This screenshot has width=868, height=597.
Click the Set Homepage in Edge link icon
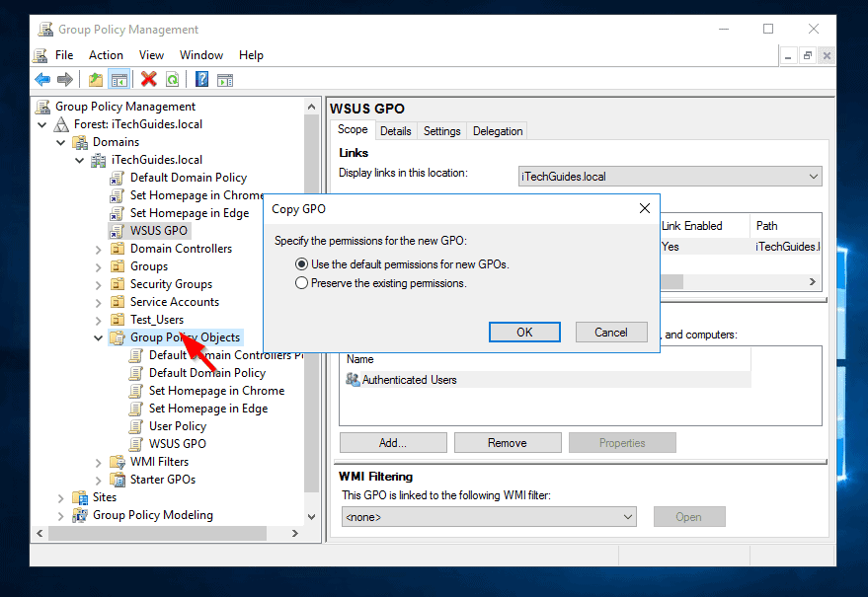[117, 213]
